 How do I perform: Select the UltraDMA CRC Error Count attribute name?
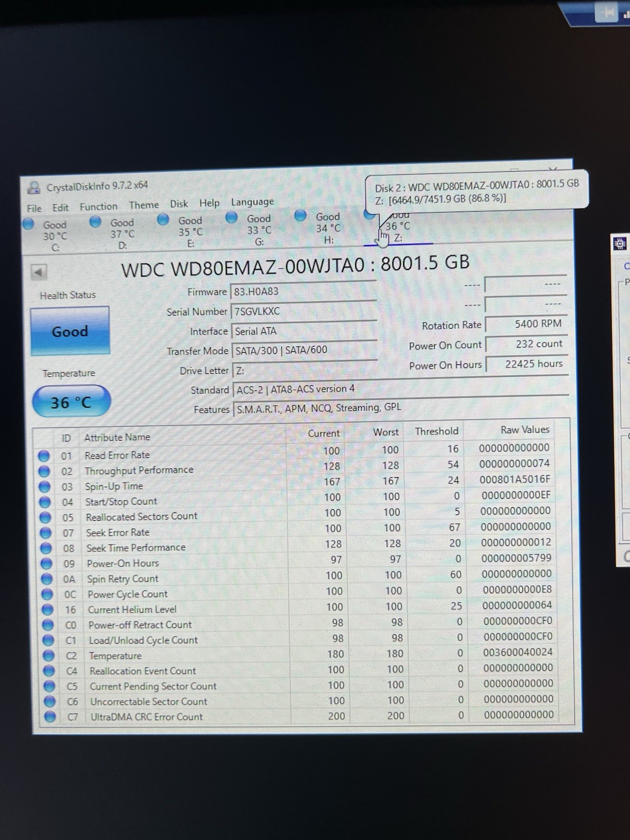pyautogui.click(x=146, y=717)
